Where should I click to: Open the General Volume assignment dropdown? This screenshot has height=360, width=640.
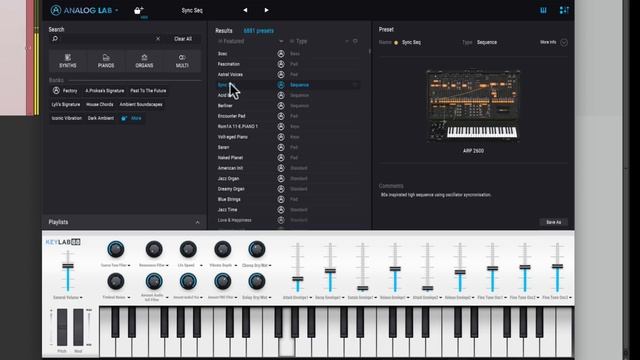pyautogui.click(x=81, y=298)
